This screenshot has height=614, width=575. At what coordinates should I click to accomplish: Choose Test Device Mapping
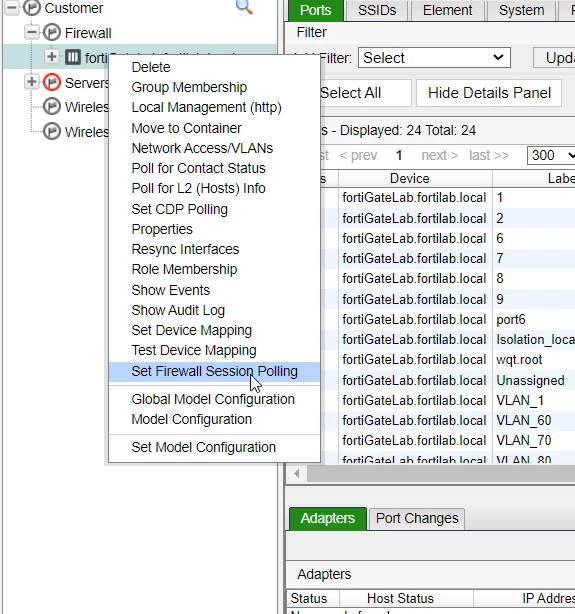194,350
